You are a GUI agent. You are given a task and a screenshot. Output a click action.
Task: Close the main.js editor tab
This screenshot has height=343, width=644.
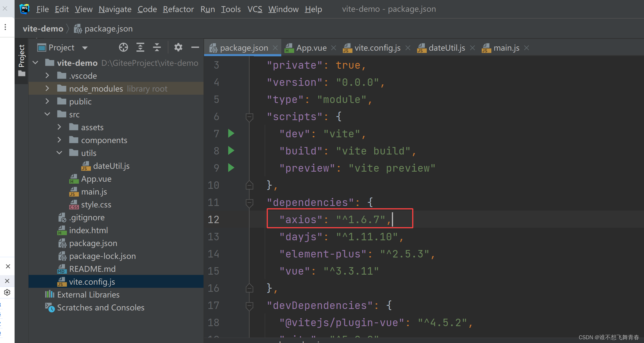[x=527, y=48]
